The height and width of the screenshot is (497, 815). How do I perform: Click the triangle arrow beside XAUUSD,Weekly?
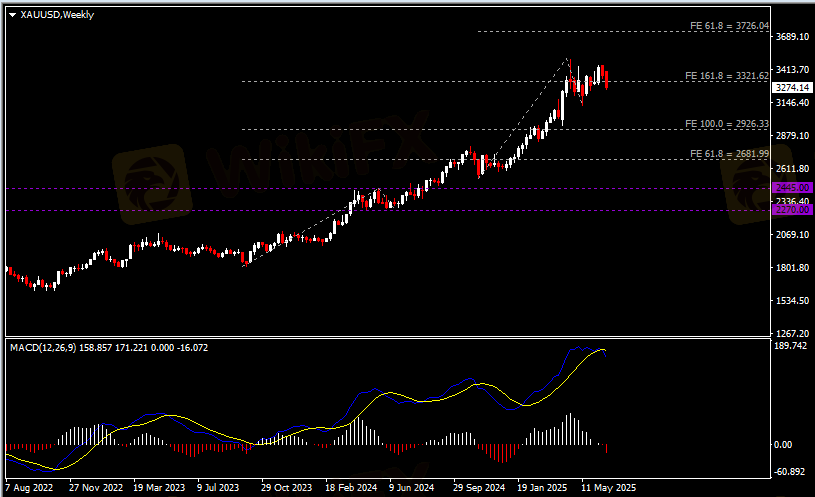(x=12, y=15)
